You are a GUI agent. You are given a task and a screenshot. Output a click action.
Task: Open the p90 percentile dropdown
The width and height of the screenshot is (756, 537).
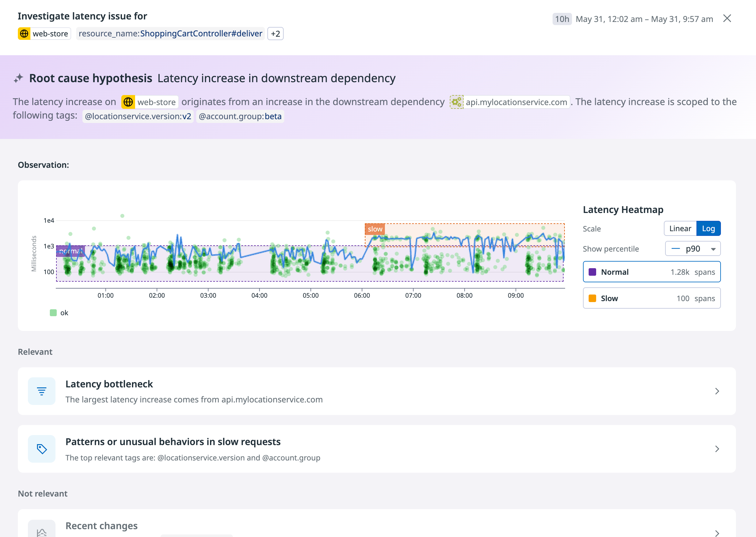(693, 249)
